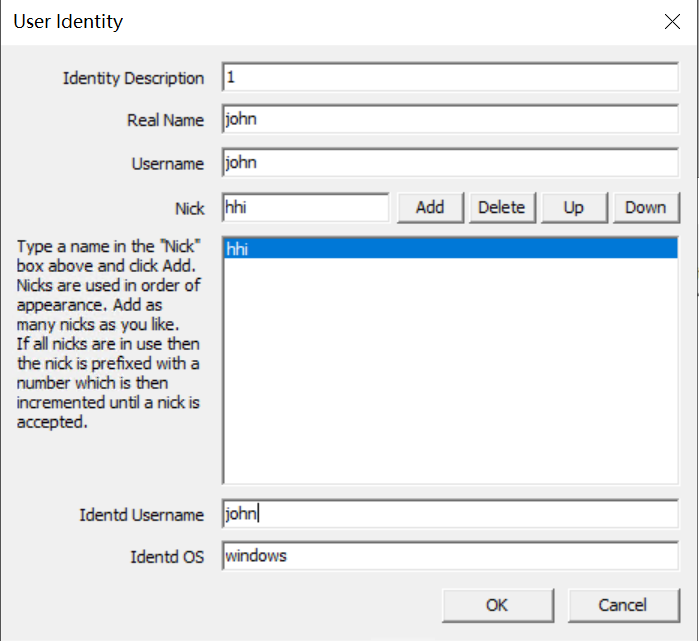Click the nick instructions help text
The height and width of the screenshot is (641, 699).
108,335
